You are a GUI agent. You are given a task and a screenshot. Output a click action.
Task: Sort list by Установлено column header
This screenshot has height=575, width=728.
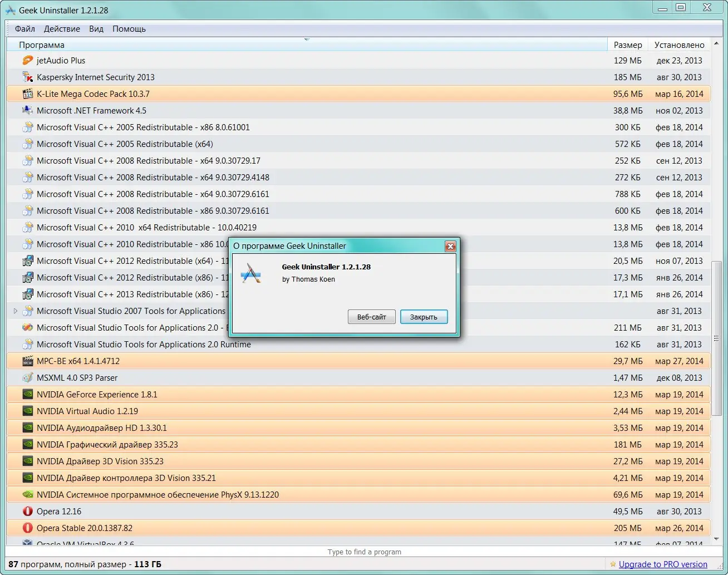(x=680, y=45)
